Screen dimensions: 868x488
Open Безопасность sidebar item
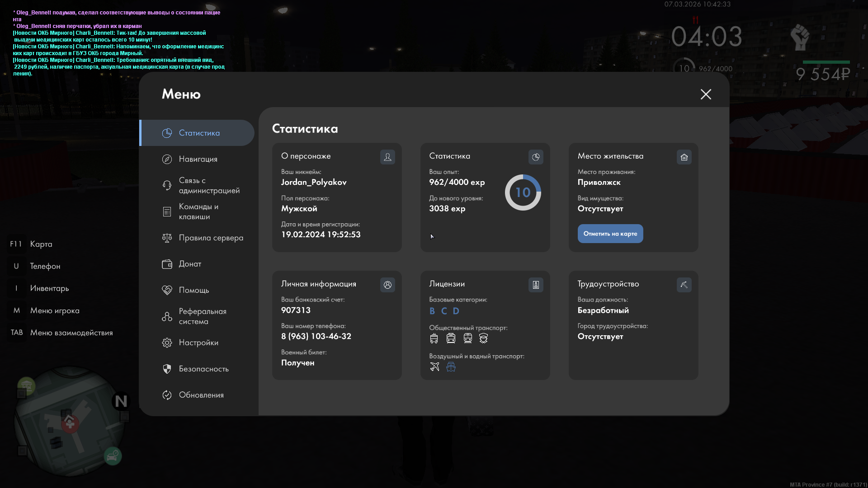(x=203, y=369)
